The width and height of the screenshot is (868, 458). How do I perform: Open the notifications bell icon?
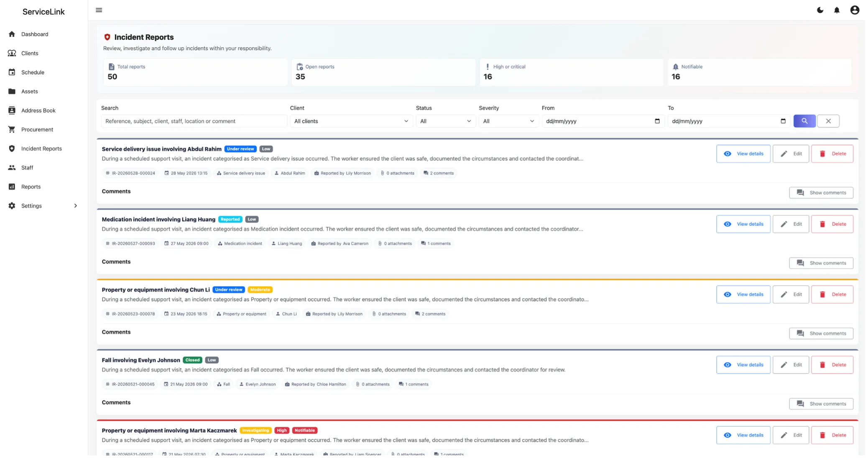click(837, 10)
